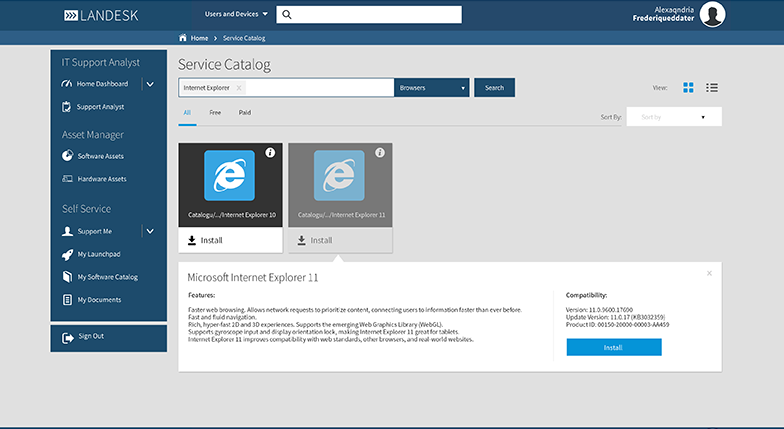Open info icon on Internet Explorer 11 tile
Screen dimensions: 784x429
tap(380, 153)
